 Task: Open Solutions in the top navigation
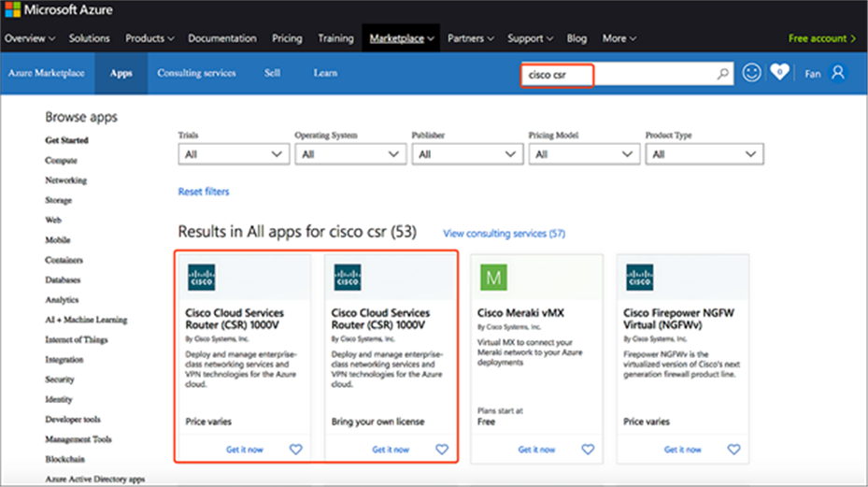[89, 38]
